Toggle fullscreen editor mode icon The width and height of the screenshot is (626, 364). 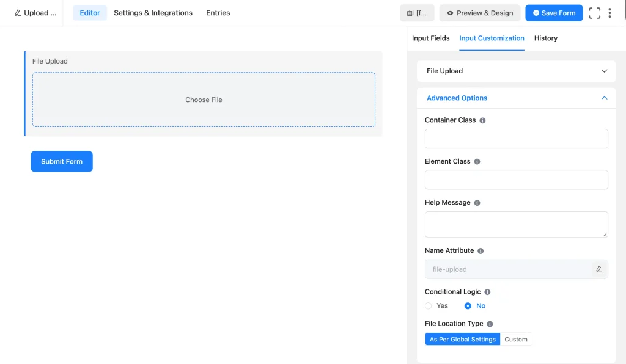click(x=594, y=13)
